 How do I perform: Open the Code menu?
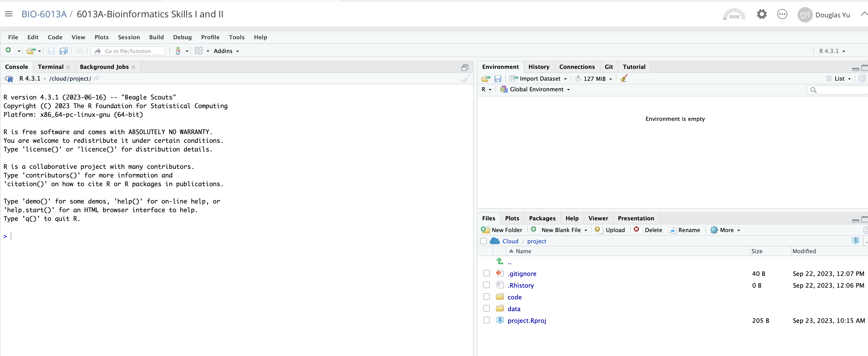[55, 37]
